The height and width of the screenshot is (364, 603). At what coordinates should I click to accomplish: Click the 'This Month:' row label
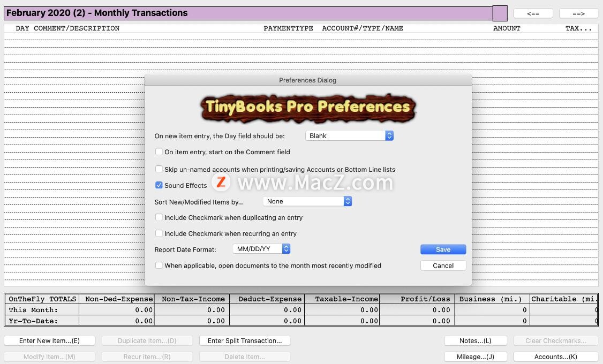33,310
